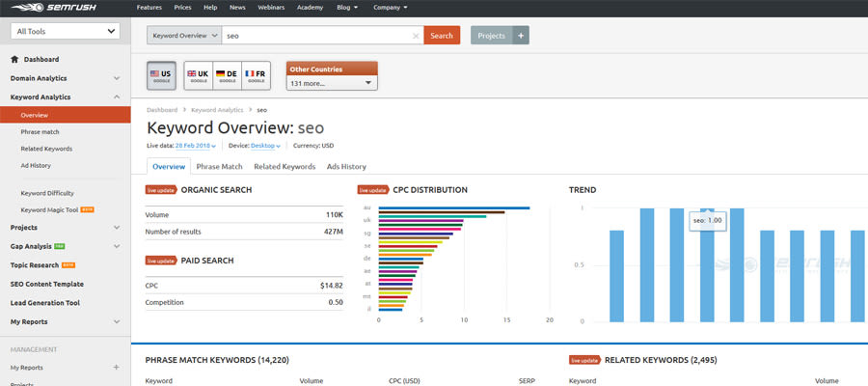Click the seo: 1.00 trend tooltip
Viewport: 868px width, 386px height.
click(x=708, y=220)
